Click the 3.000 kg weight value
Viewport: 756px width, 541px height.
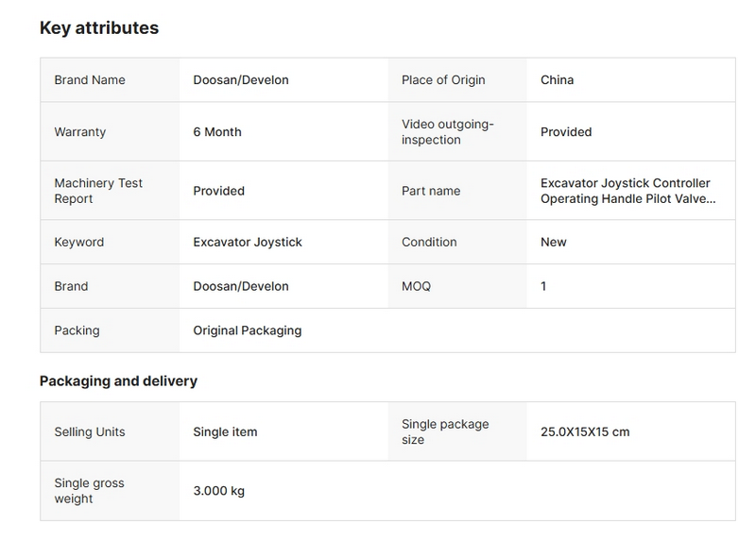point(219,491)
